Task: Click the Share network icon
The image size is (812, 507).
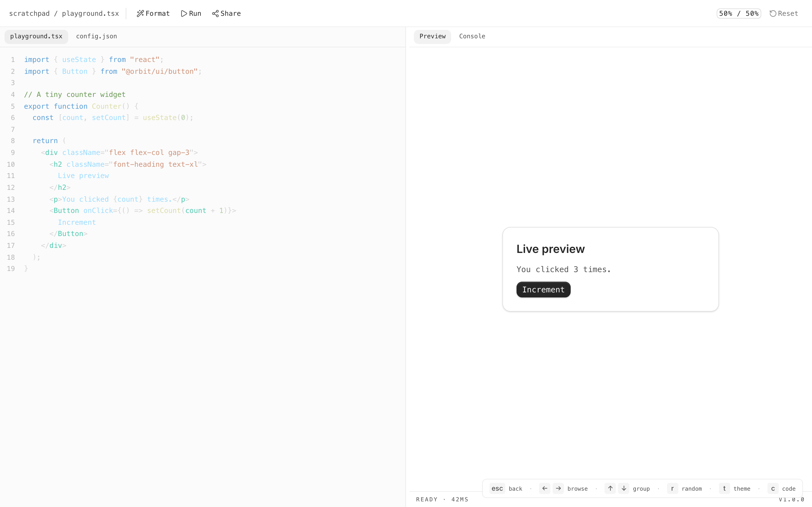Action: tap(215, 14)
